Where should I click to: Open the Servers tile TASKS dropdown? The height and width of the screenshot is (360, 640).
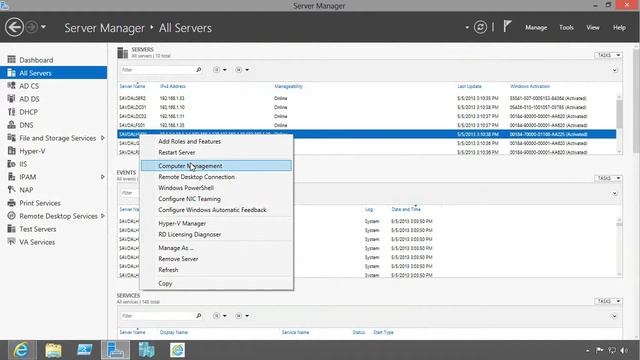tap(608, 55)
